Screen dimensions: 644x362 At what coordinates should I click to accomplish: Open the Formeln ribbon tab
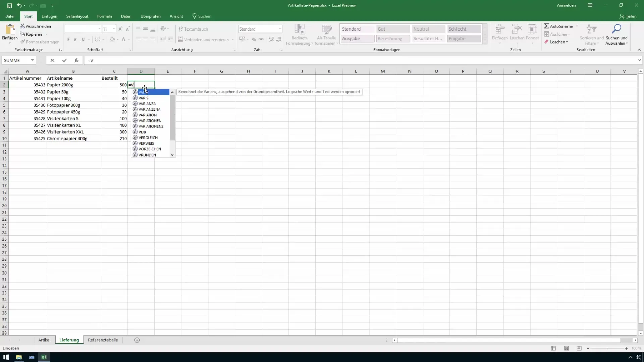tap(104, 16)
